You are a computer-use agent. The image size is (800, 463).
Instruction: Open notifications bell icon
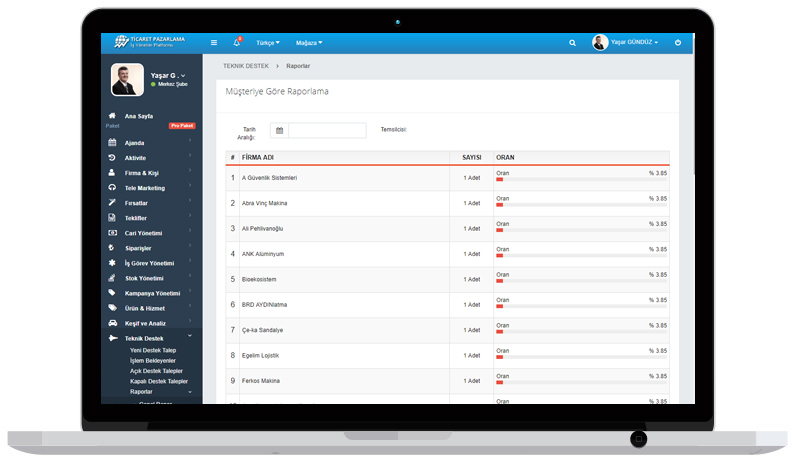pos(237,42)
